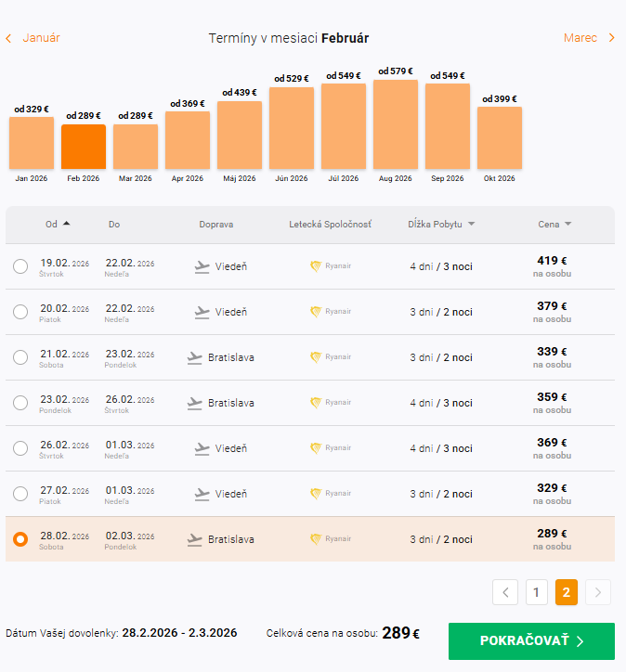
Task: Click the plane icon in the 19.02. row
Action: coord(202,267)
